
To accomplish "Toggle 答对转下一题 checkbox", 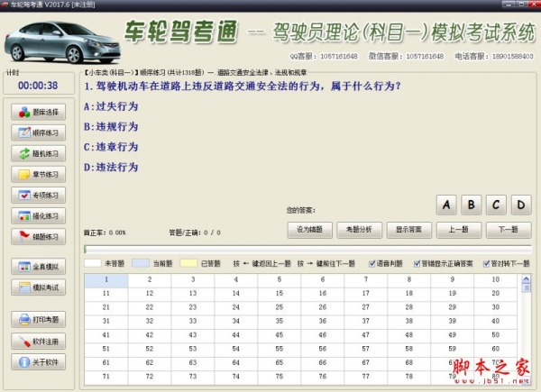I will click(487, 264).
